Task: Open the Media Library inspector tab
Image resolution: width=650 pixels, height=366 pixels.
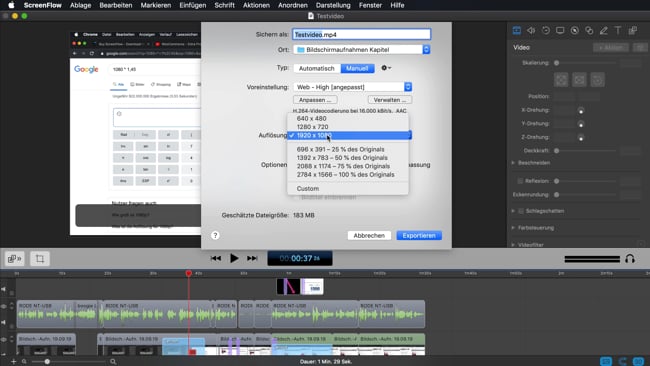Action: click(633, 30)
